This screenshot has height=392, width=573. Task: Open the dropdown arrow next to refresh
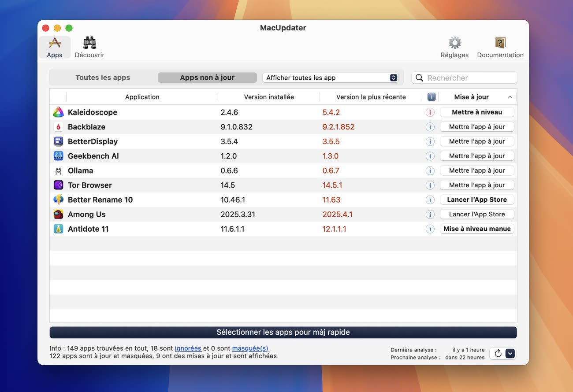tap(510, 353)
